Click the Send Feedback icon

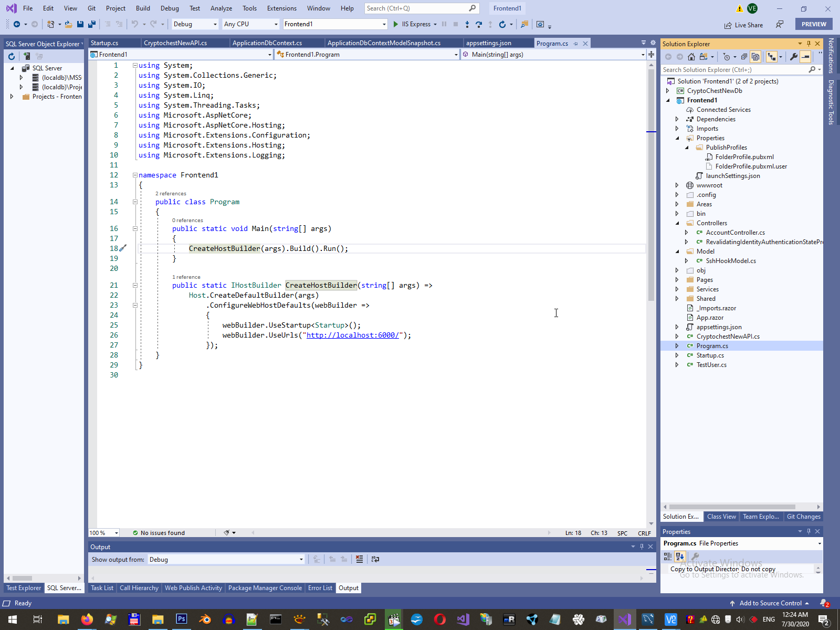click(x=780, y=24)
